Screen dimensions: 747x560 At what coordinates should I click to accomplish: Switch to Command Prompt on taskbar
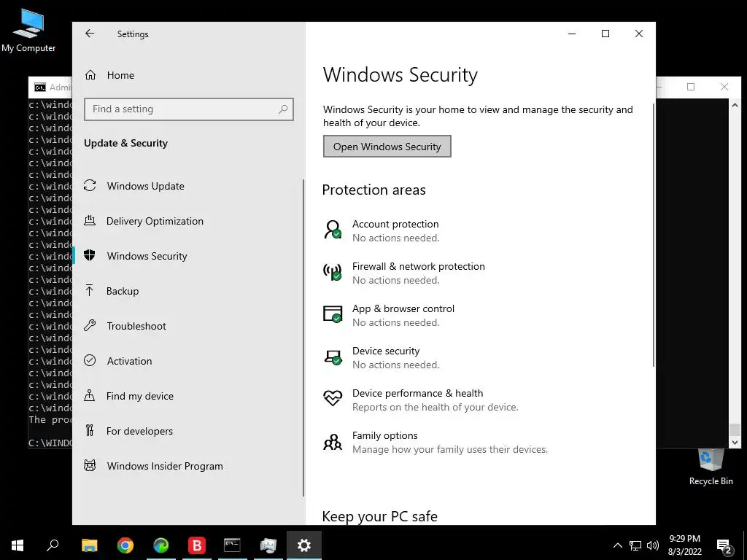click(233, 545)
